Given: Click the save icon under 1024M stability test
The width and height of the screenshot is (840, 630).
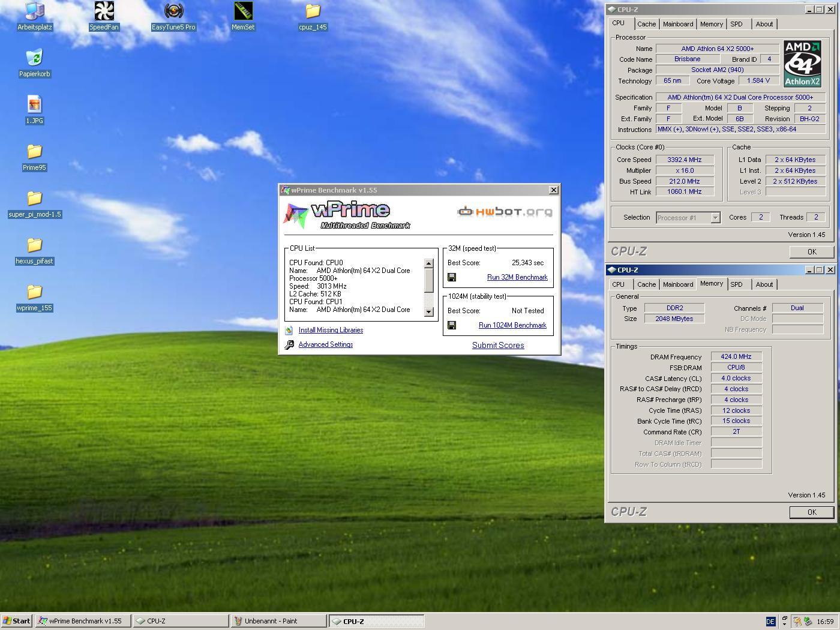Looking at the screenshot, I should (452, 325).
